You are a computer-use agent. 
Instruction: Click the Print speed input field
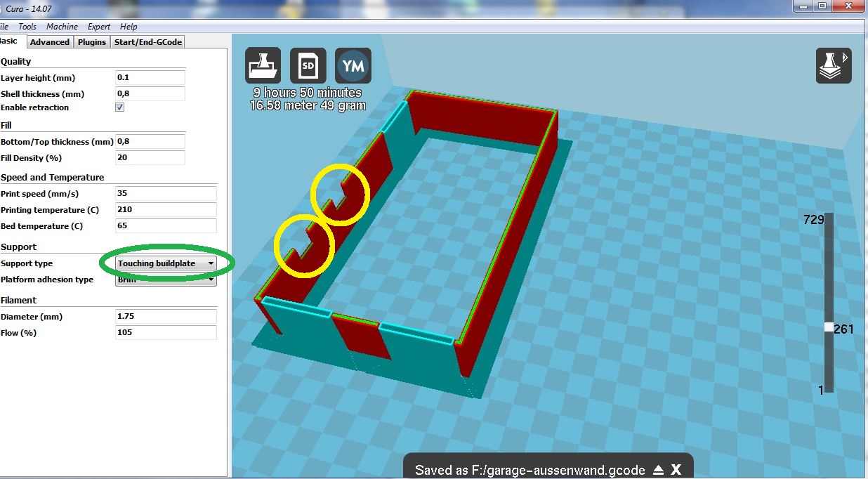166,194
